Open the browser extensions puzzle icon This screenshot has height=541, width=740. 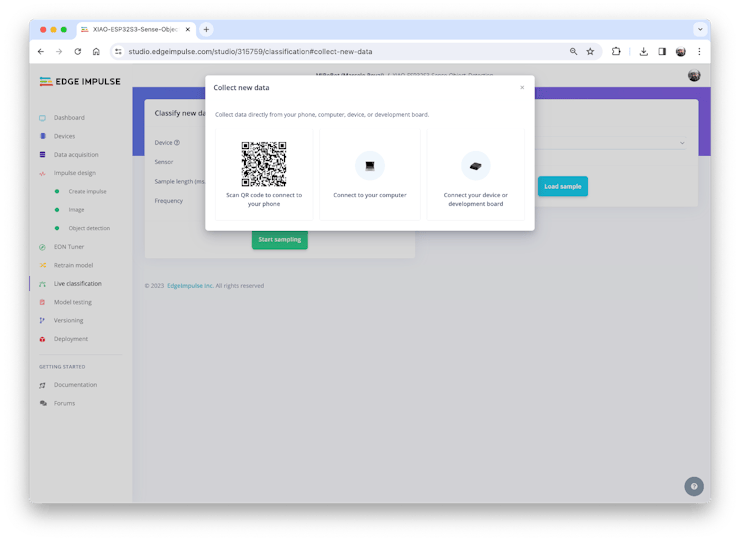pos(616,51)
